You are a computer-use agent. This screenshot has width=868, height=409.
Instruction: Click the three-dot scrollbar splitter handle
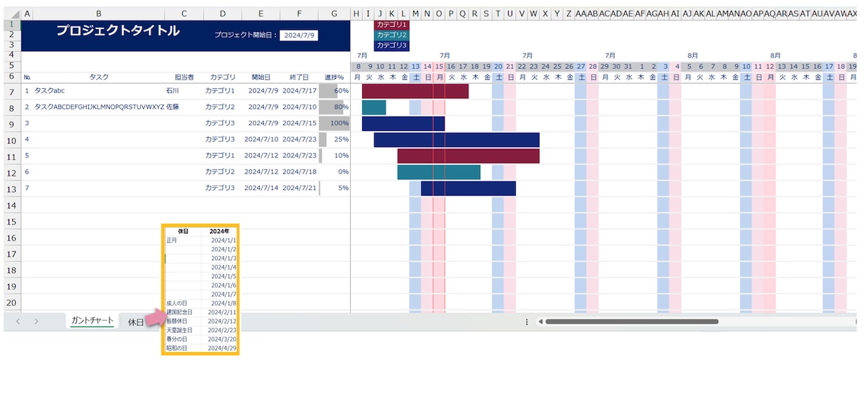pos(526,322)
